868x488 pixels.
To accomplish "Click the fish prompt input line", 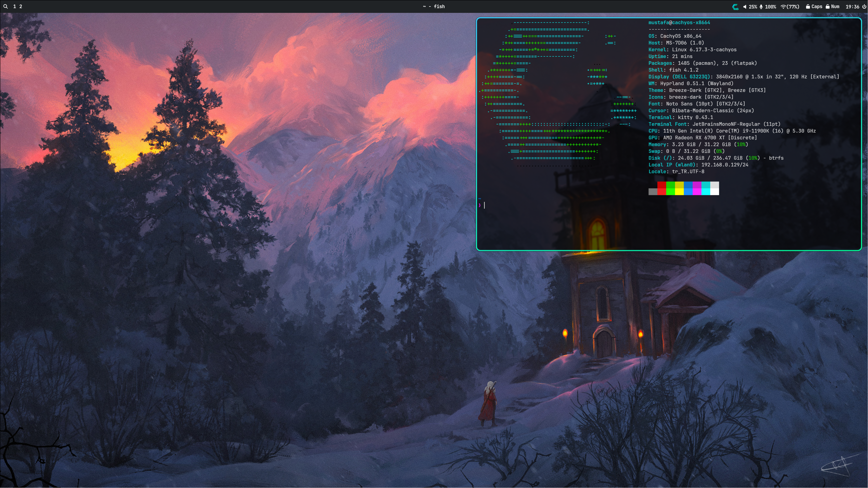I will (x=669, y=205).
